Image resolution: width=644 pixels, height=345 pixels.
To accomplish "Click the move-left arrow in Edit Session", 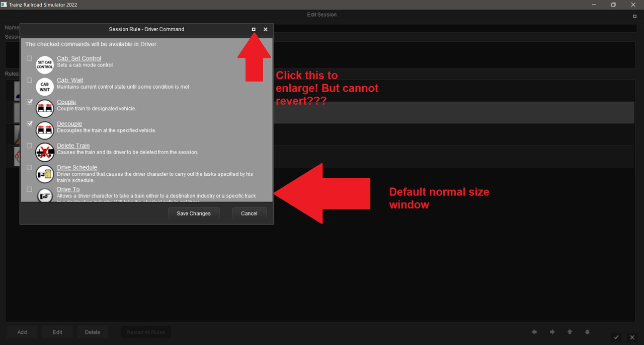I will (534, 332).
